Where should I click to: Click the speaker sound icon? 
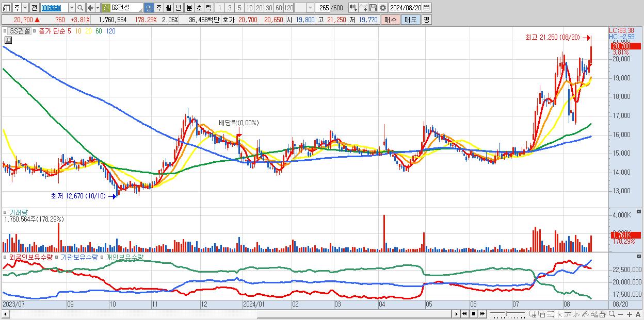click(x=90, y=8)
